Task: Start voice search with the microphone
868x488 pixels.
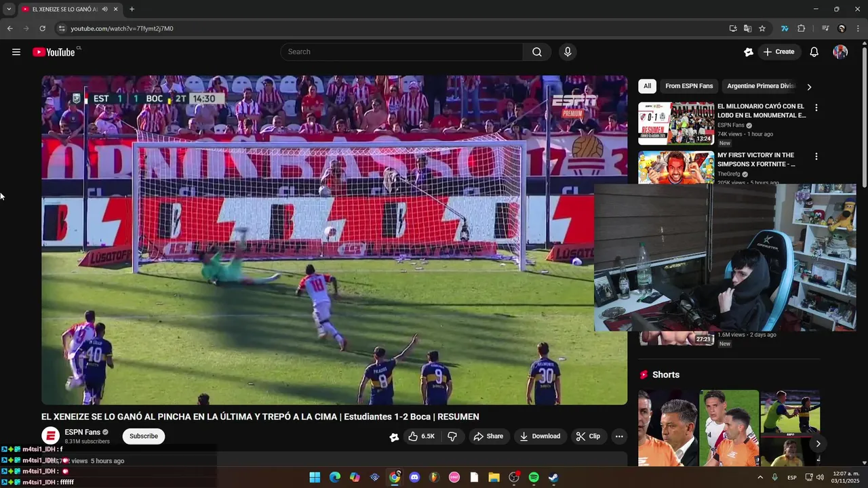Action: [568, 52]
